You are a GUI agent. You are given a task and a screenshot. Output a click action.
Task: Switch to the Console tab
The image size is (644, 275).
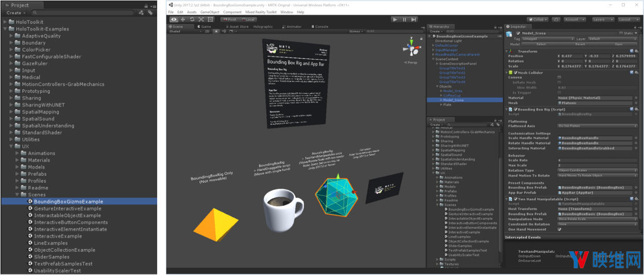point(320,26)
